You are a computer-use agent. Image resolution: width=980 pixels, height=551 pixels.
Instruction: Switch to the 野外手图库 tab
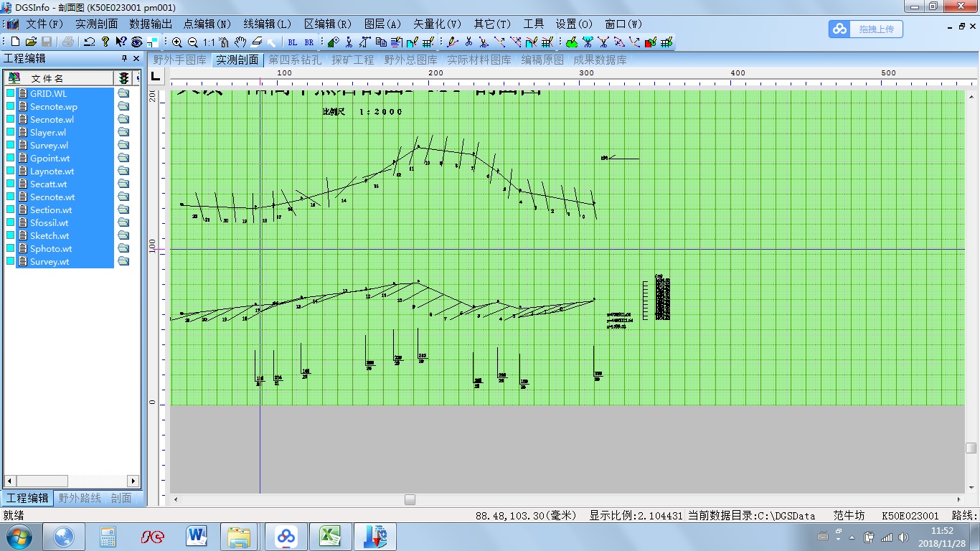[179, 60]
